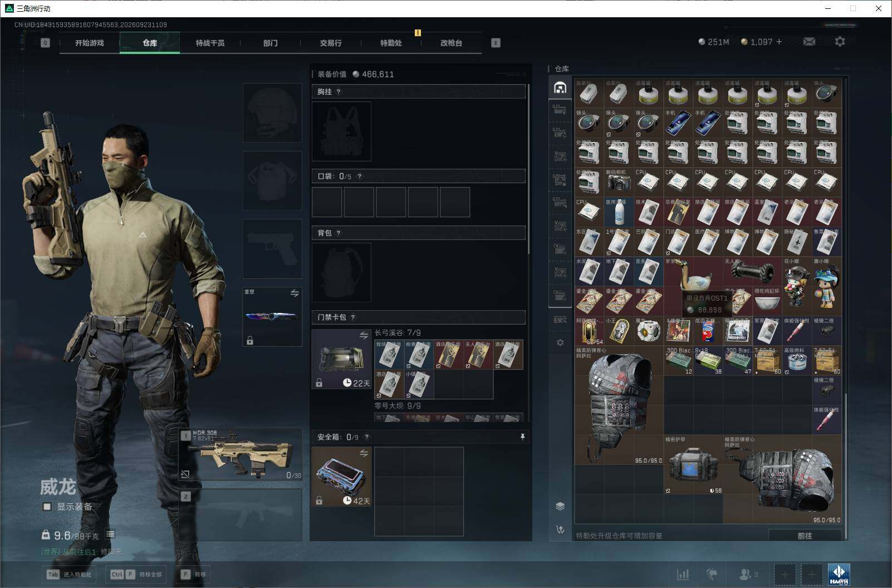Swap the melee knife via its arrows icon
The height and width of the screenshot is (588, 892).
(x=295, y=293)
